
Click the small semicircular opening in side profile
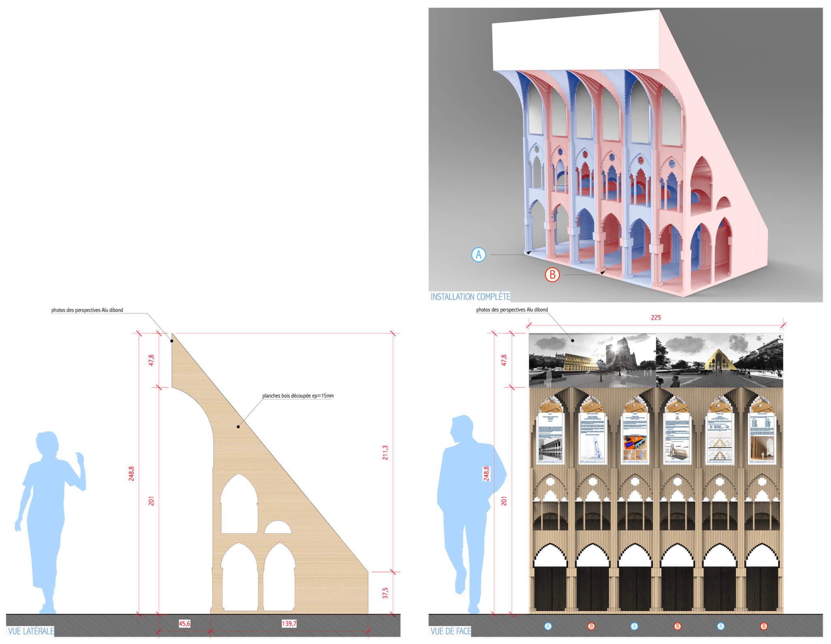click(278, 528)
